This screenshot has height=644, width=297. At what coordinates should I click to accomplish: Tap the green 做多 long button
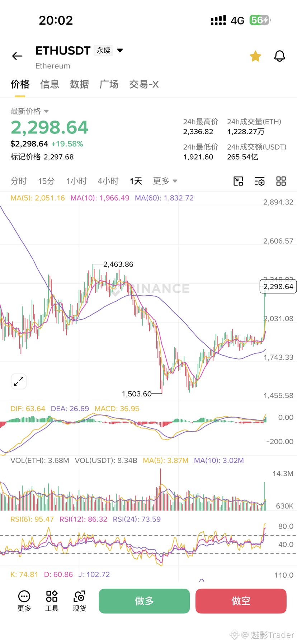pyautogui.click(x=144, y=601)
